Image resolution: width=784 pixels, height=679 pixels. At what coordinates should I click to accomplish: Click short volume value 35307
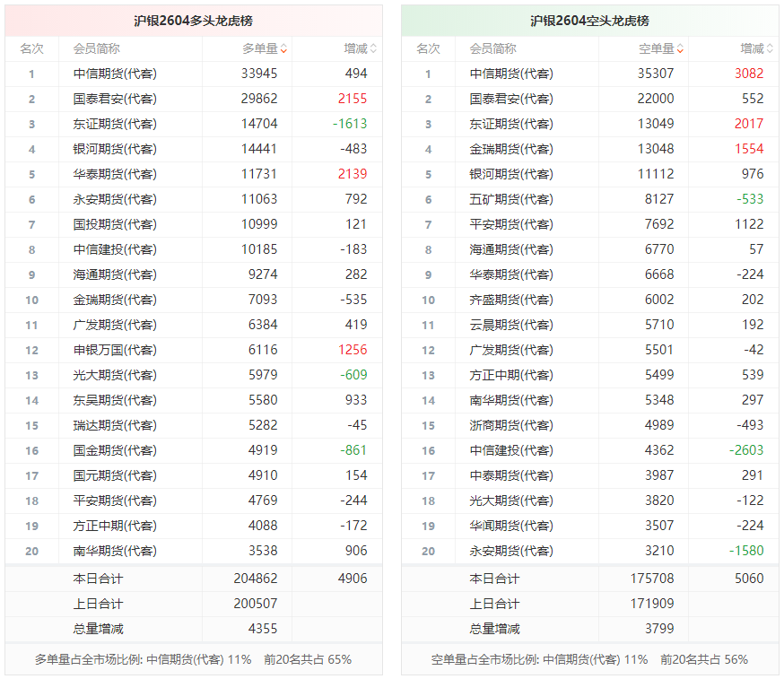[x=656, y=74]
